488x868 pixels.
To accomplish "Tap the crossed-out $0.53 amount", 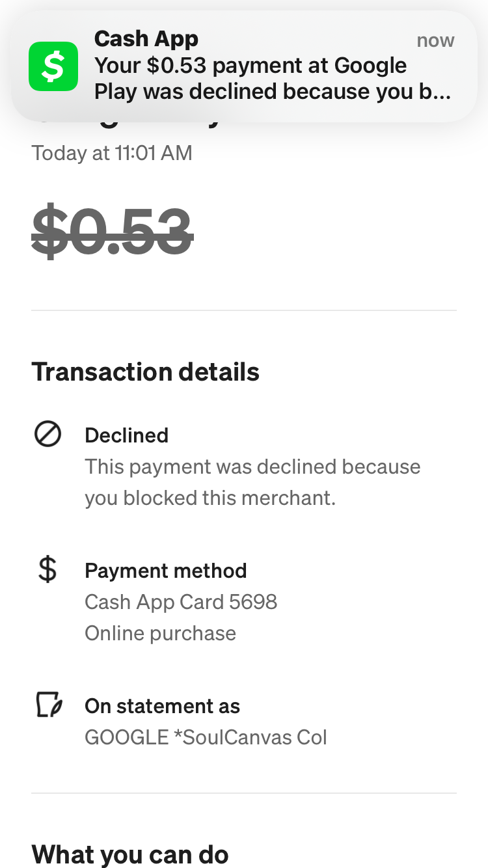I will click(x=112, y=230).
